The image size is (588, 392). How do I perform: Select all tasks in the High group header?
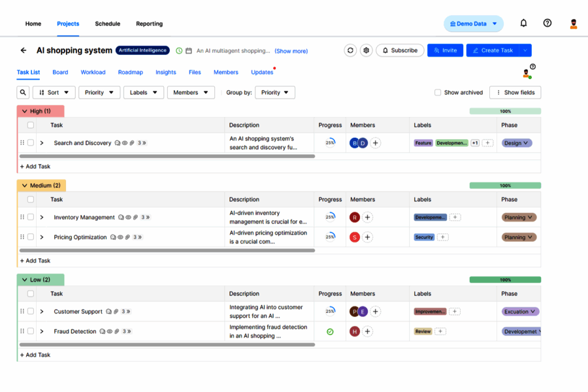pyautogui.click(x=30, y=125)
